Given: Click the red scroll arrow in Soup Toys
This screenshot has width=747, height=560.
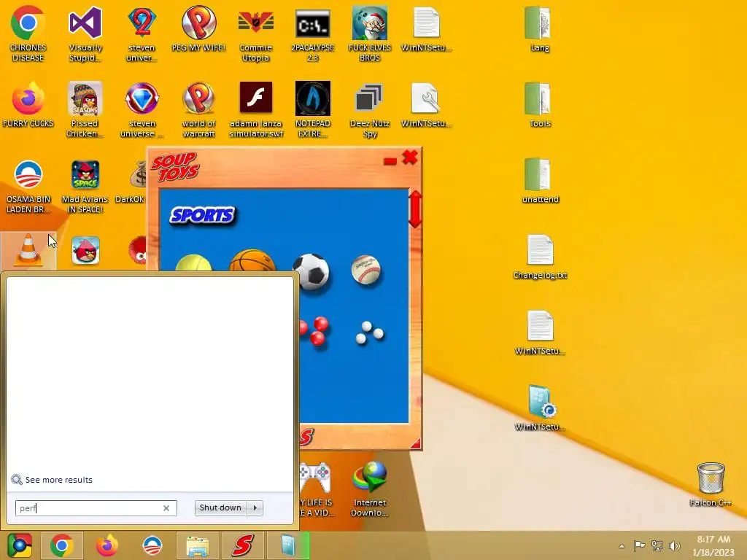Looking at the screenshot, I should click(x=414, y=209).
